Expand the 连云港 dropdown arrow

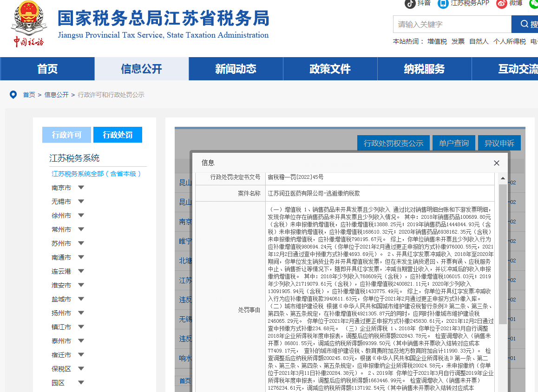pos(81,271)
